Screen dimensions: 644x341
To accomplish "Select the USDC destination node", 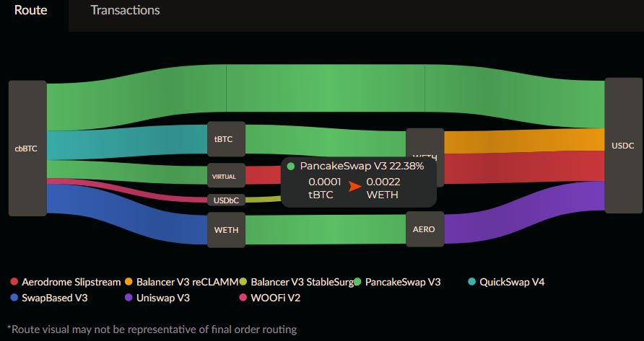I will [x=624, y=146].
